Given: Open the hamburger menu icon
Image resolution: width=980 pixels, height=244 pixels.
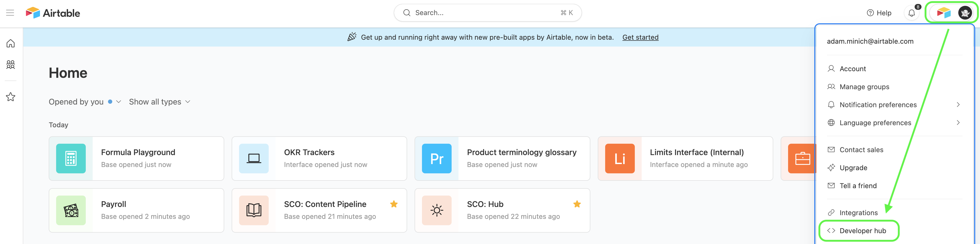Looking at the screenshot, I should point(10,12).
